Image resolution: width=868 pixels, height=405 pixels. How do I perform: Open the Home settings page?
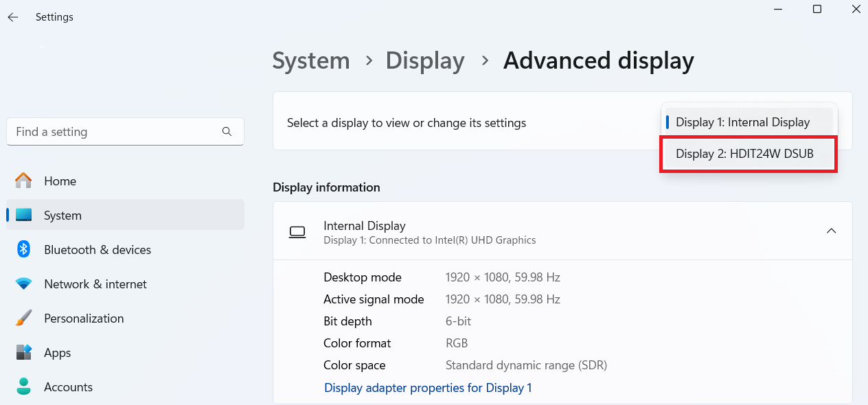(x=126, y=181)
